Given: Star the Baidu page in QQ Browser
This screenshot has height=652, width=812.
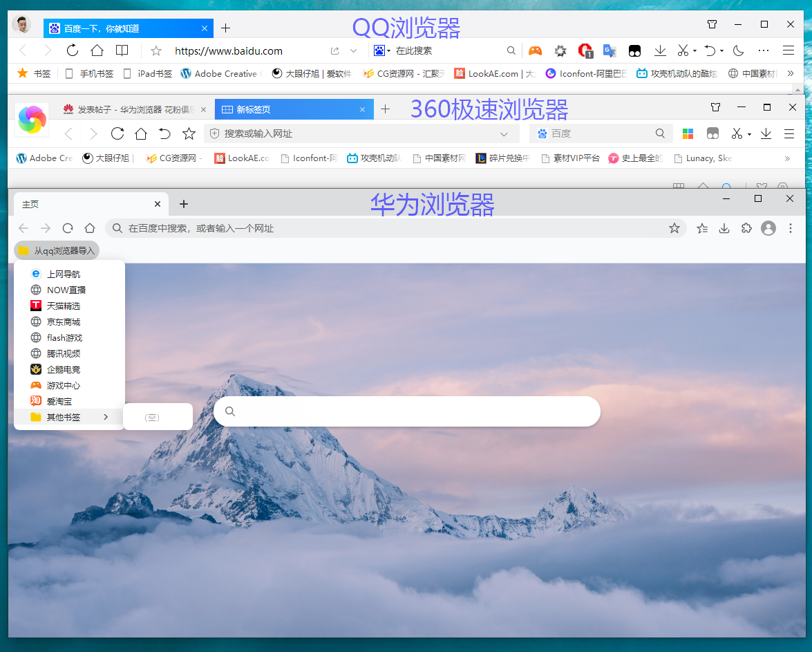Looking at the screenshot, I should coord(156,50).
